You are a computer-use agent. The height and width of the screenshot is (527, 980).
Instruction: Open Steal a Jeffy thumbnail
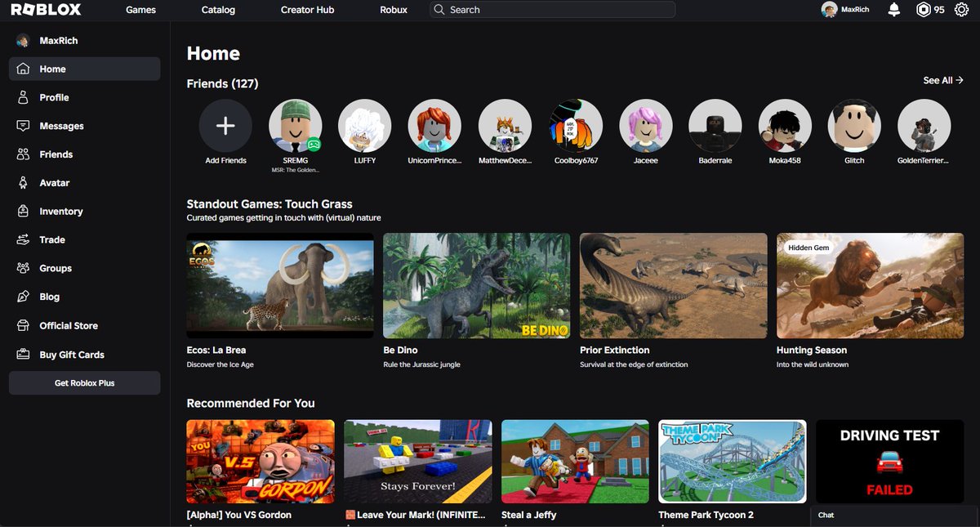[575, 462]
